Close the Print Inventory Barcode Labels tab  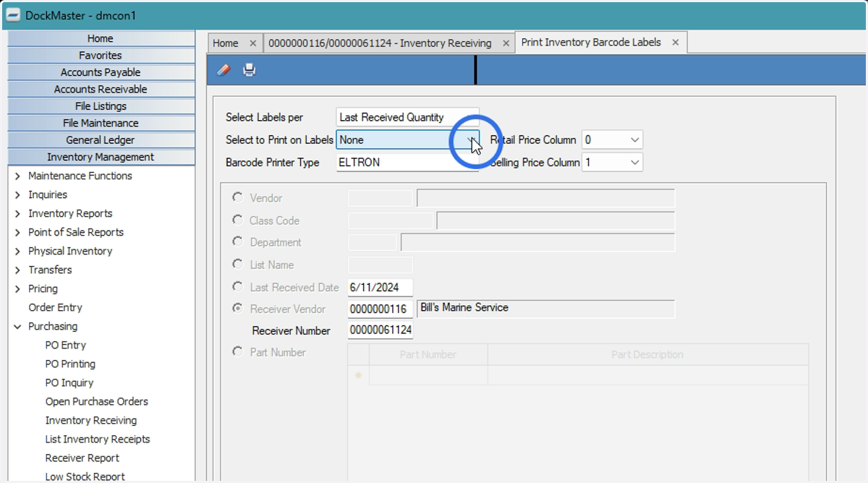tap(675, 43)
